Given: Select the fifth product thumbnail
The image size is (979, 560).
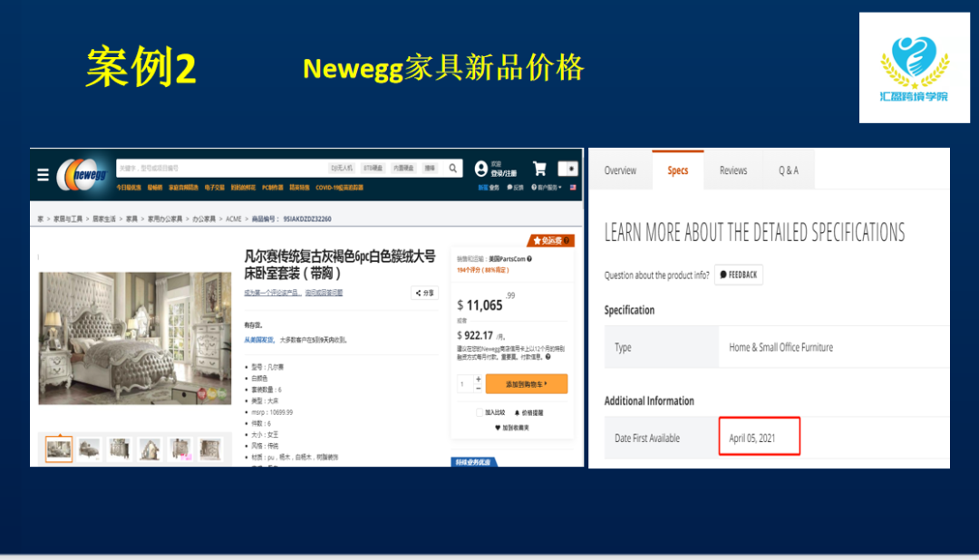Looking at the screenshot, I should point(179,449).
